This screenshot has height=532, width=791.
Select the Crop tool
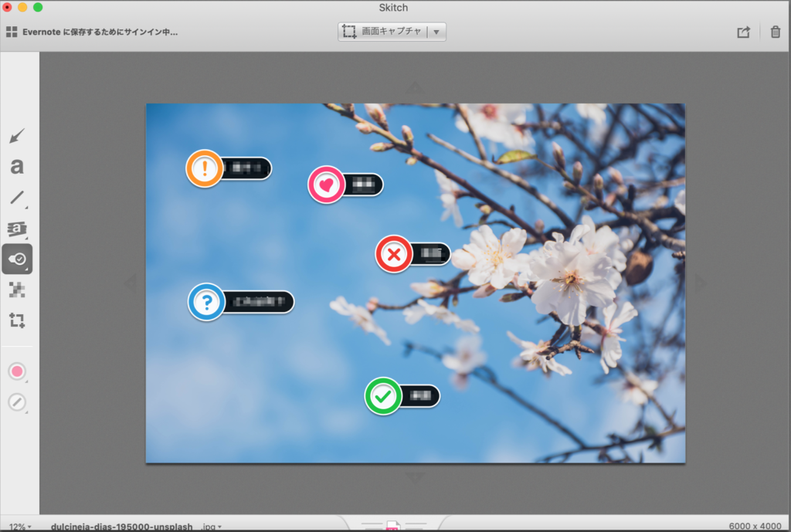click(x=17, y=320)
